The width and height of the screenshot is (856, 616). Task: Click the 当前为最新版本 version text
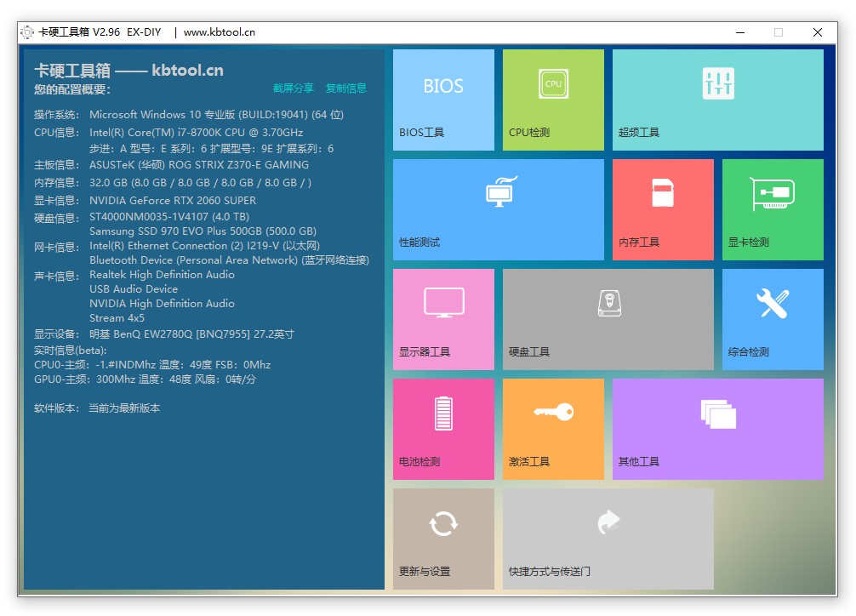(124, 408)
